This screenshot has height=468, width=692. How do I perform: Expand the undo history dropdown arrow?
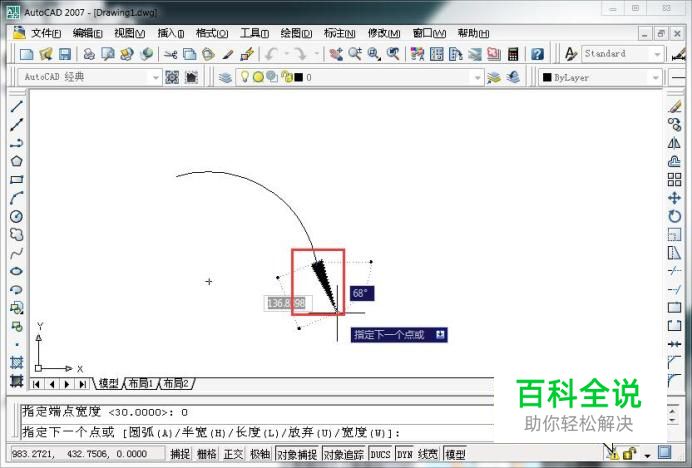point(286,53)
